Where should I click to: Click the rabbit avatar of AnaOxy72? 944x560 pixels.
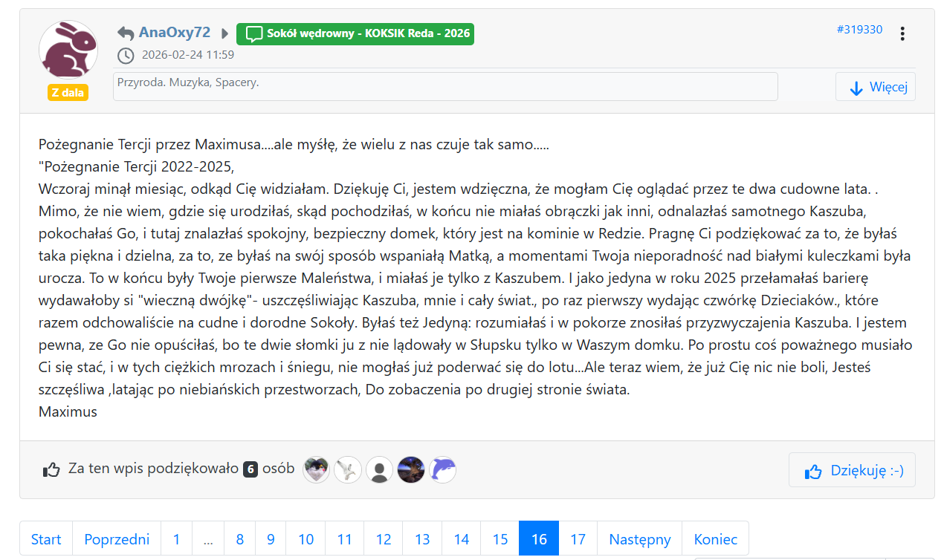[x=68, y=50]
